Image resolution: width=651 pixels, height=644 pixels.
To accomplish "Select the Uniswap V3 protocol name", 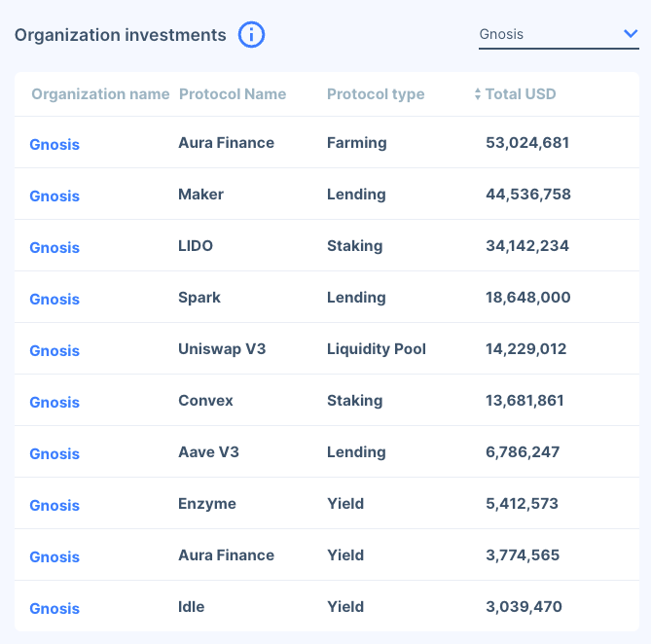I will pos(222,349).
